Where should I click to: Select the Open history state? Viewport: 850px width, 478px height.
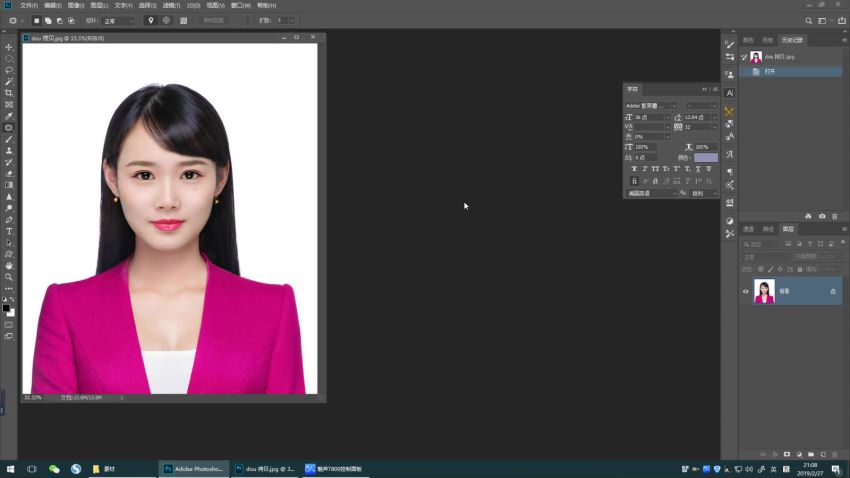[x=791, y=72]
